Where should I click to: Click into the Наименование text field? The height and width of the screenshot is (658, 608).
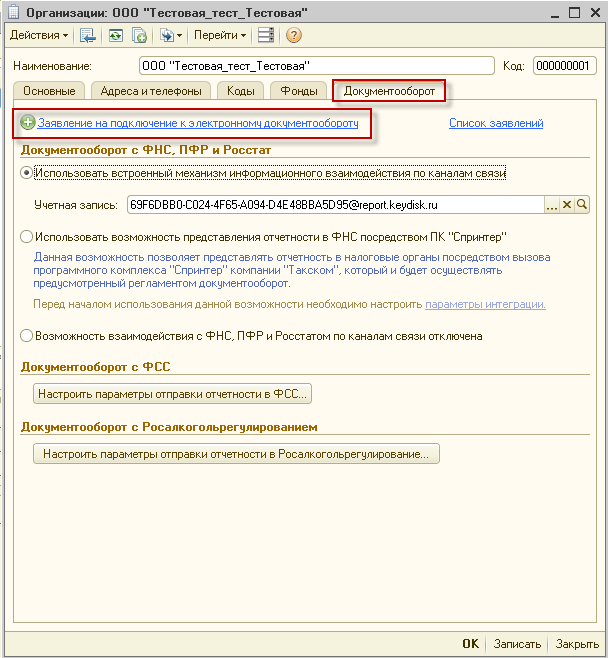click(x=316, y=66)
